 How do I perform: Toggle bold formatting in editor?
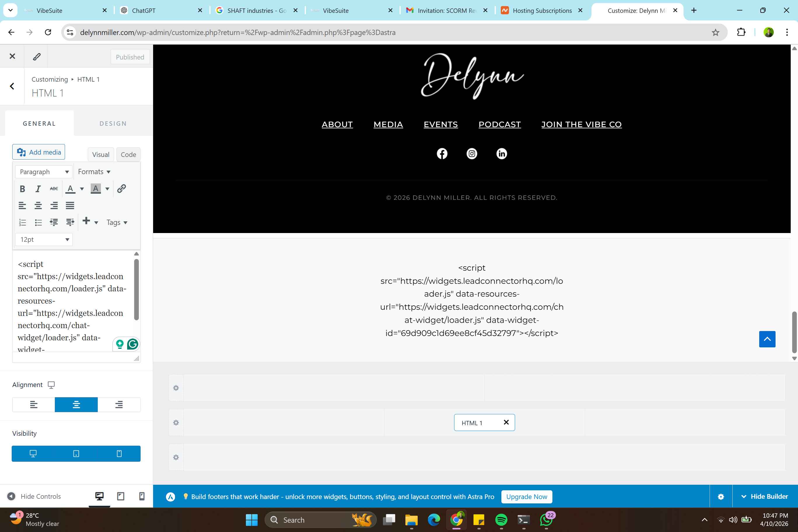[22, 189]
